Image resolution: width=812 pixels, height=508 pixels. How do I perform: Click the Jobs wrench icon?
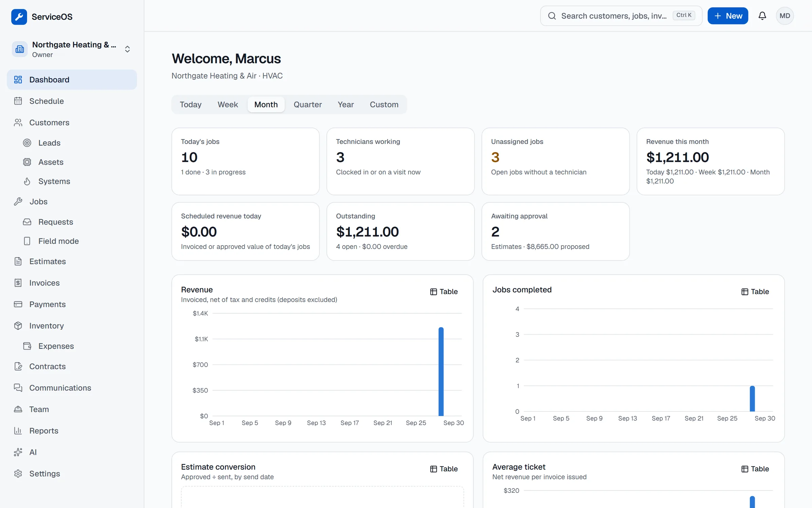click(18, 202)
